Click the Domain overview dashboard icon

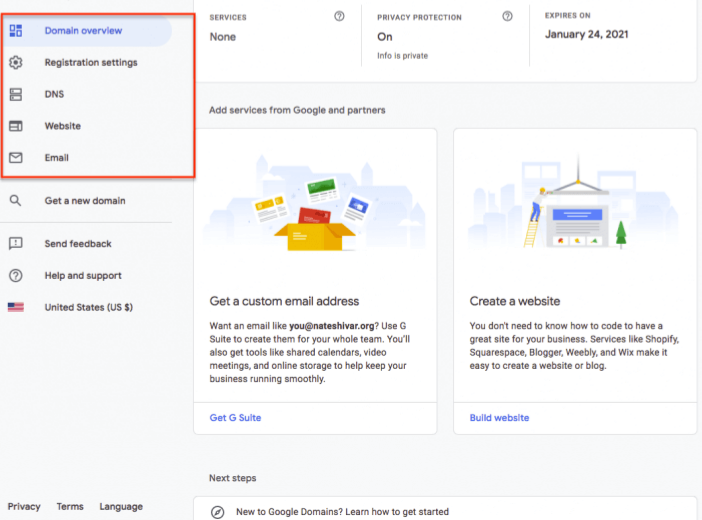[16, 30]
